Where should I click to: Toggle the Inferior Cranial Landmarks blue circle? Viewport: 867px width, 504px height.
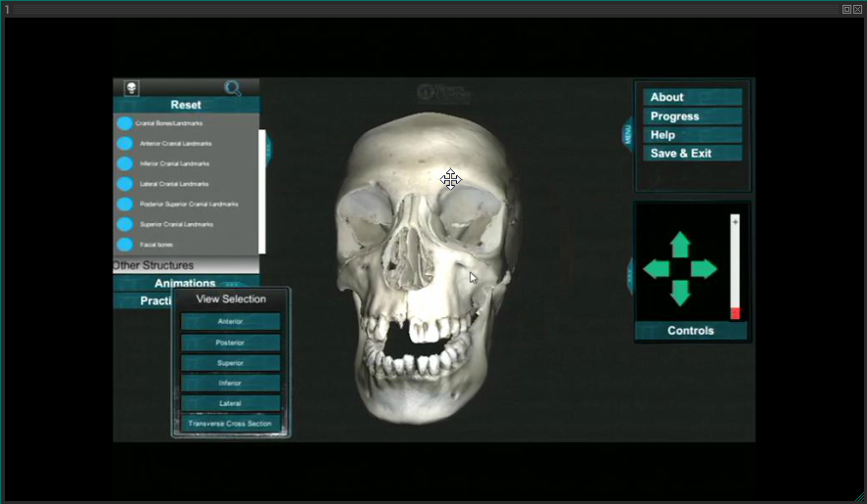point(124,163)
